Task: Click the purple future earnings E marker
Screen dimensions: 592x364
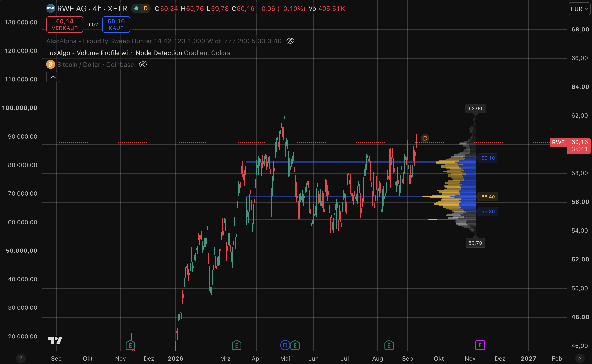Action: (x=480, y=345)
